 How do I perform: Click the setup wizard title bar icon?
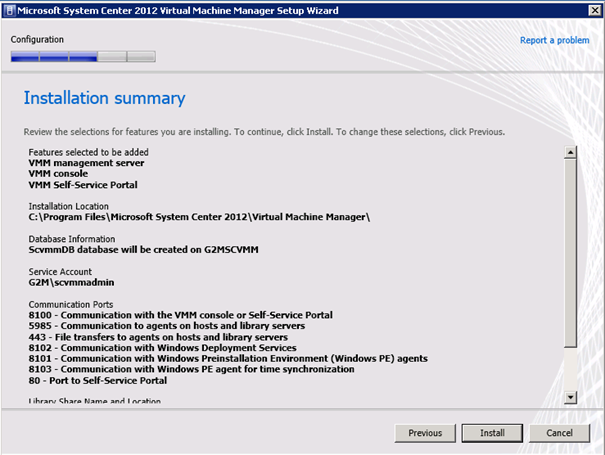coord(9,10)
